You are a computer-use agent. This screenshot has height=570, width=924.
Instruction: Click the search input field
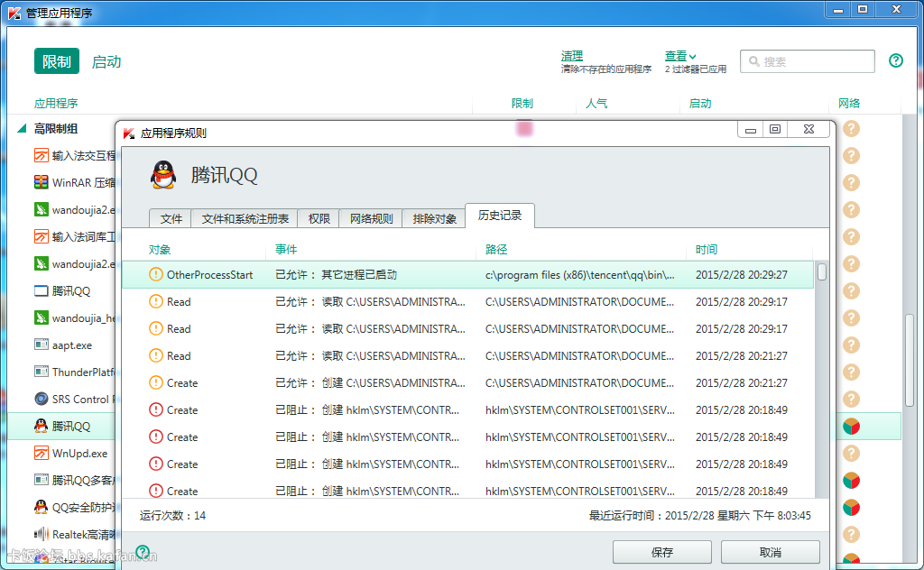[x=808, y=61]
